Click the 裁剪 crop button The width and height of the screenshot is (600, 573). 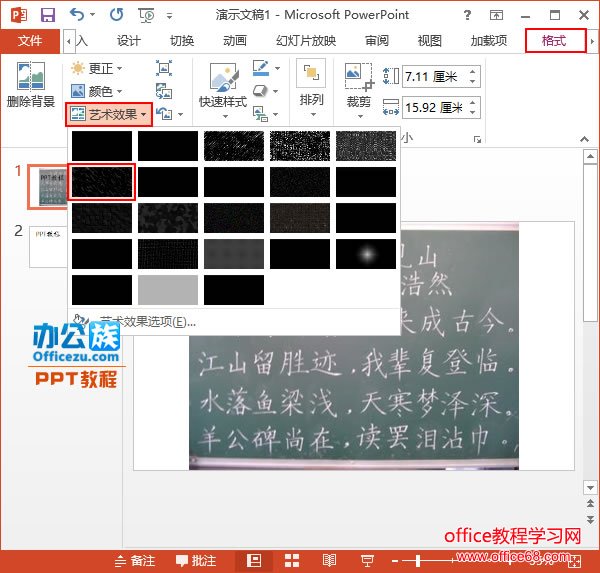point(359,90)
